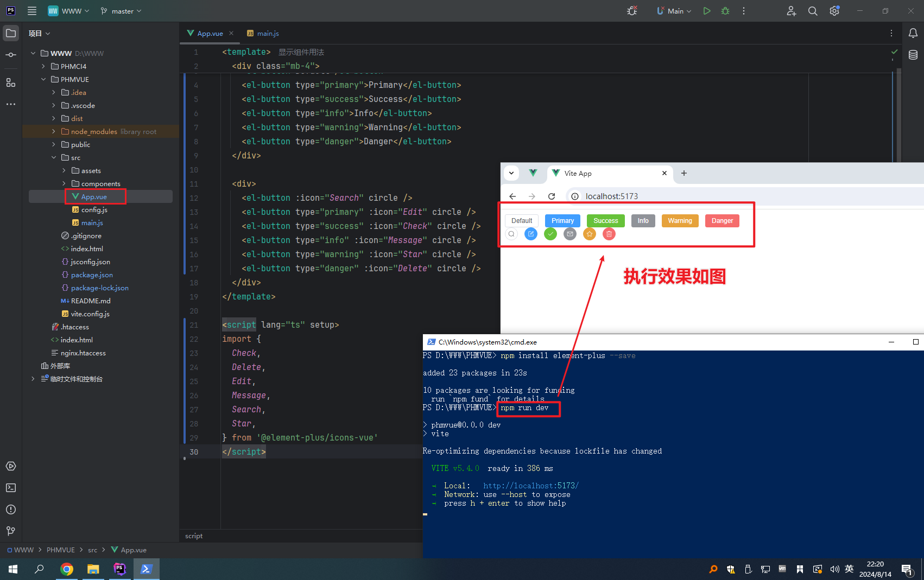
Task: Reload the browser page
Action: pos(552,196)
